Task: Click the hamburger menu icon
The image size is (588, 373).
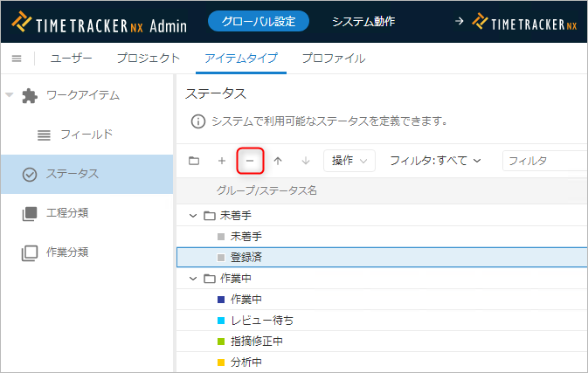Action: 17,59
